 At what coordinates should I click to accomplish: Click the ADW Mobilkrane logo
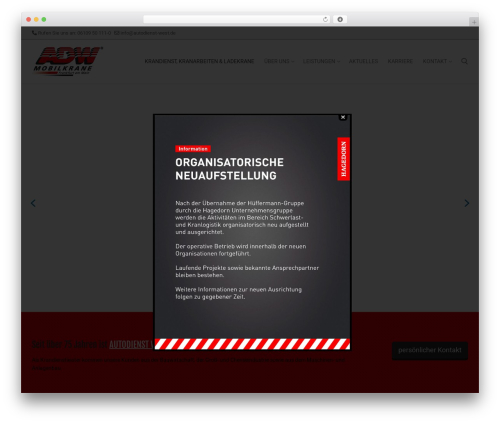pos(68,61)
